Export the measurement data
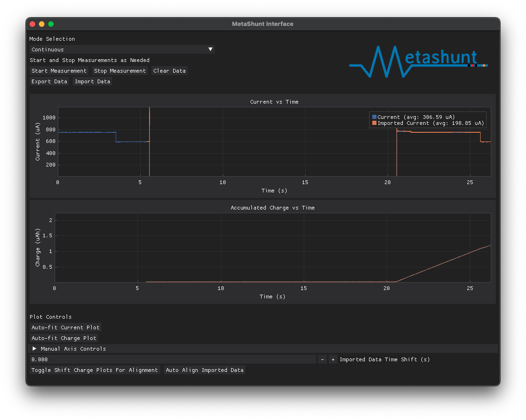This screenshot has width=526, height=420. coord(49,81)
